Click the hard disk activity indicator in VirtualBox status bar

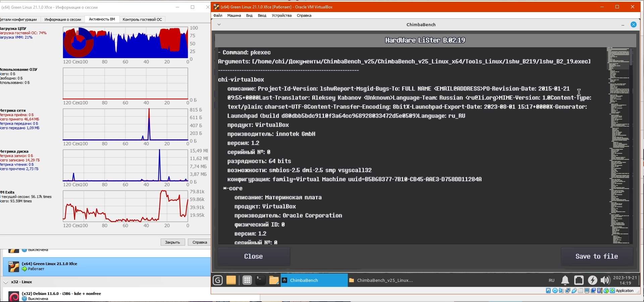(x=548, y=291)
